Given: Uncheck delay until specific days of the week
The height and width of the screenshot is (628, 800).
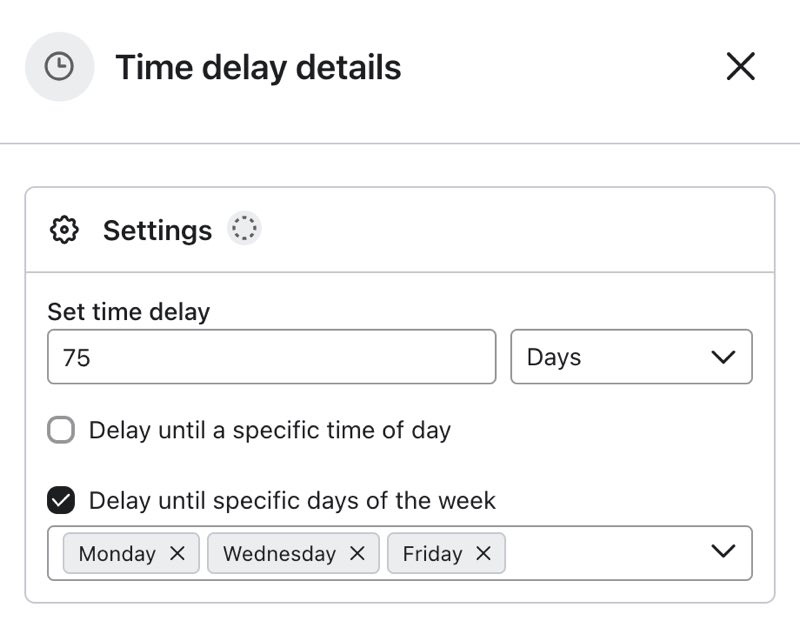Looking at the screenshot, I should (61, 501).
